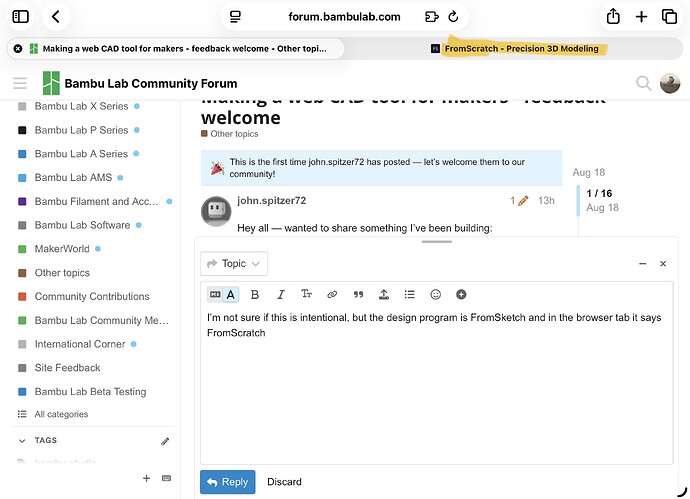Switch to the FromScratch Precision 3D Modeling tab
690x499 pixels.
tap(515, 48)
